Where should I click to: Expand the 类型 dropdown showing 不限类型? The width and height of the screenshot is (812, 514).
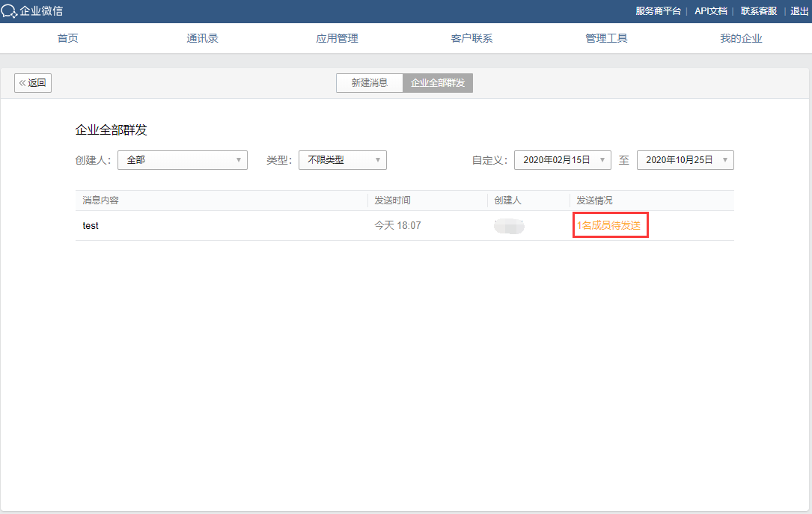click(343, 160)
